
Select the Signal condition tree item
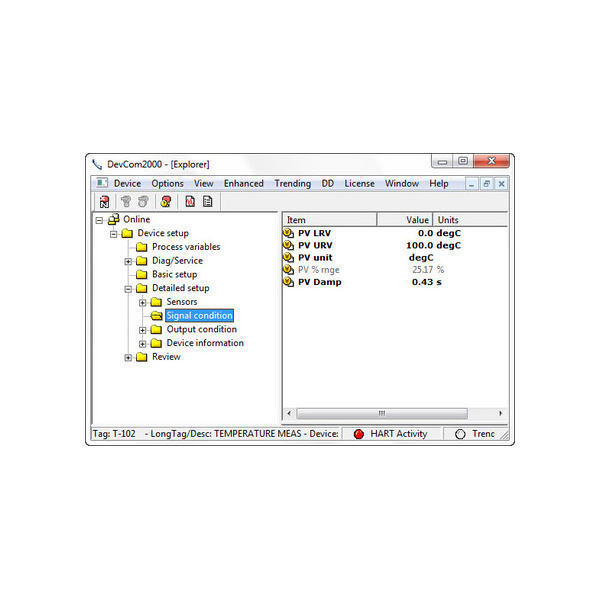199,316
